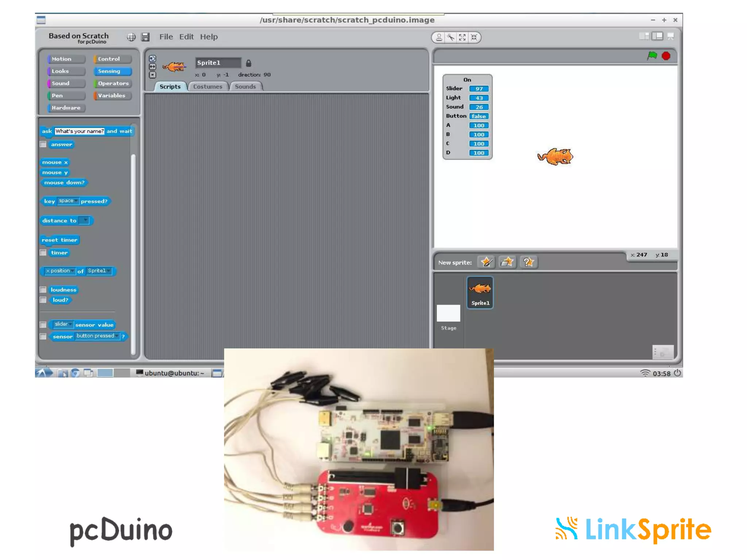Select the duplicate stamp tool icon
The image size is (747, 560).
tap(439, 37)
